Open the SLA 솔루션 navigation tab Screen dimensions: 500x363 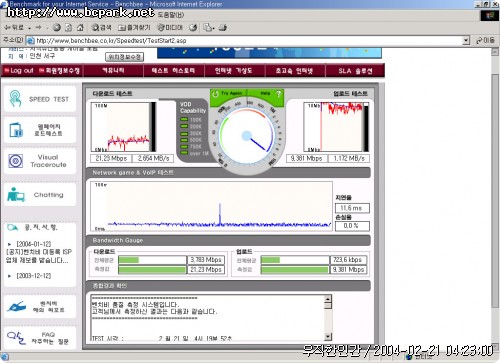click(355, 70)
